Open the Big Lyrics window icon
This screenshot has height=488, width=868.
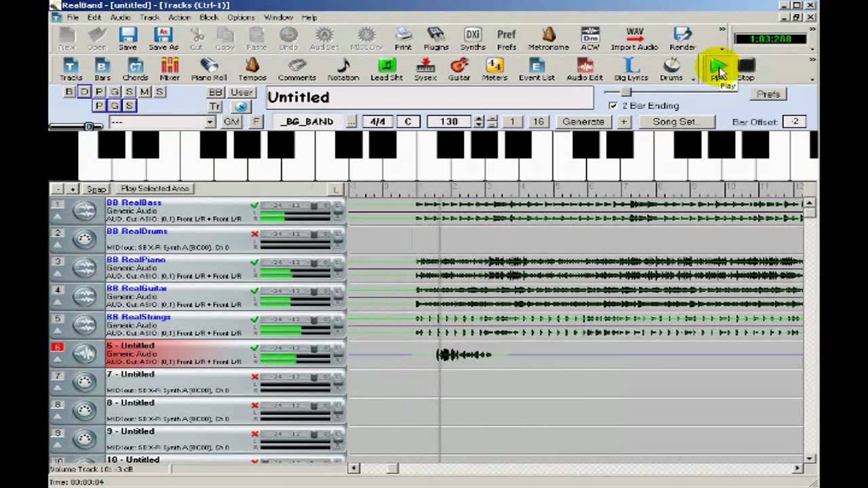[x=631, y=68]
